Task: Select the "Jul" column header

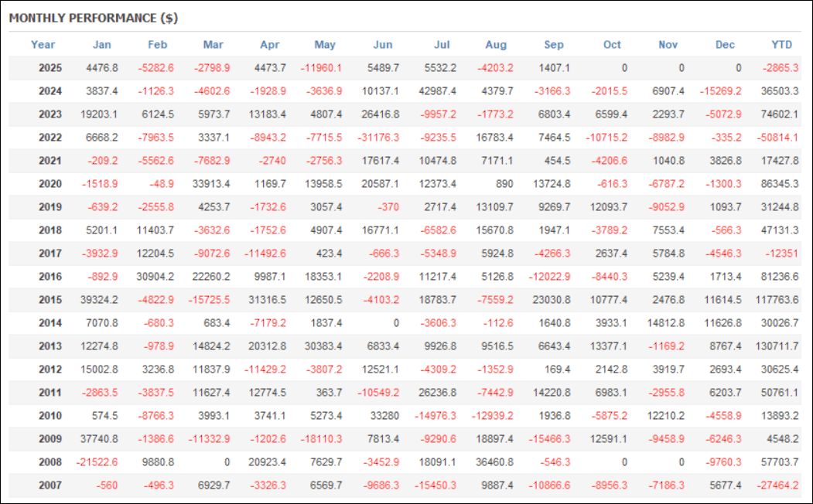Action: [x=442, y=45]
